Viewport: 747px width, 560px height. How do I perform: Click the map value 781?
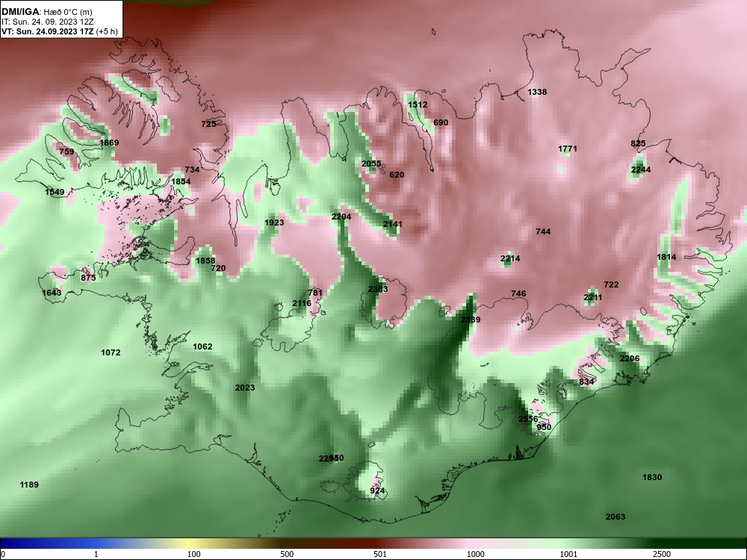pos(315,293)
